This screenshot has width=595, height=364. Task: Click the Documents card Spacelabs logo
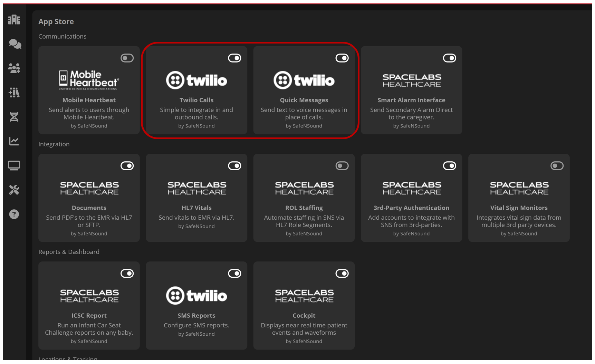[89, 188]
